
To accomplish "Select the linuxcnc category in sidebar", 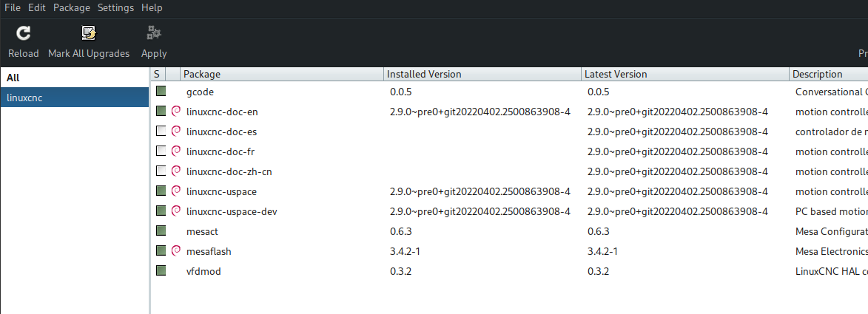I will tap(75, 98).
